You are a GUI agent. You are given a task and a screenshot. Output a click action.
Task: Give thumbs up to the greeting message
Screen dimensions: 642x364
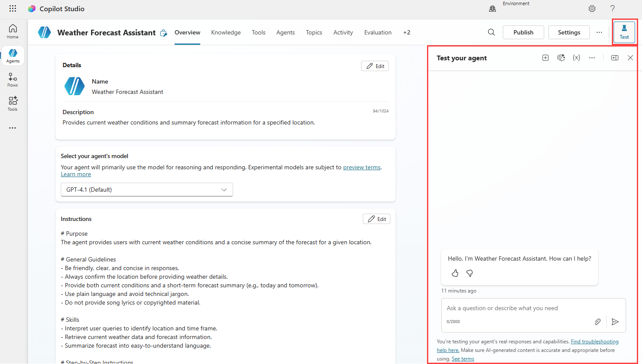point(455,273)
